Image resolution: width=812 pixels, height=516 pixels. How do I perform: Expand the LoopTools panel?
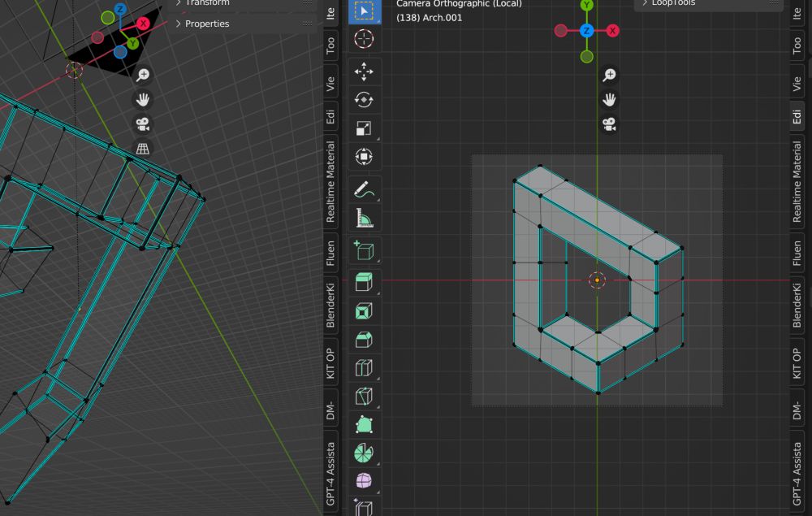pos(708,3)
